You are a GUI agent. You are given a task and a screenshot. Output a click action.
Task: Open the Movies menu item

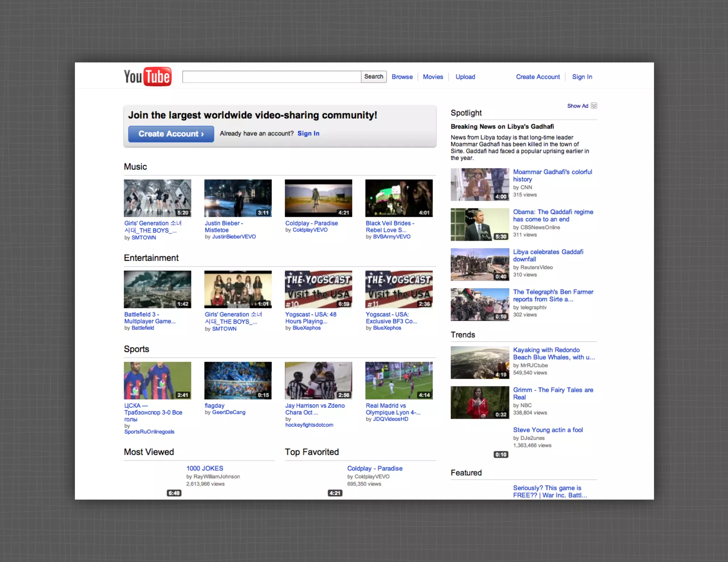point(433,77)
